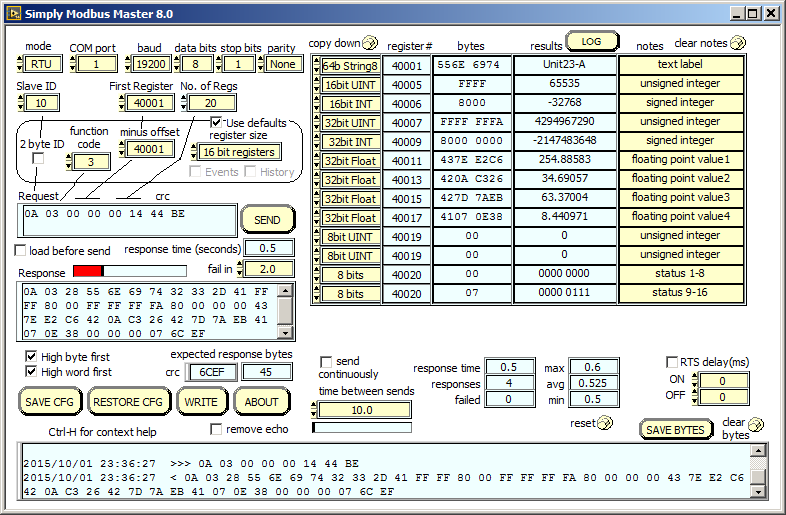Image resolution: width=786 pixels, height=515 pixels.
Task: Enable the remove echo checkbox
Action: pos(216,429)
